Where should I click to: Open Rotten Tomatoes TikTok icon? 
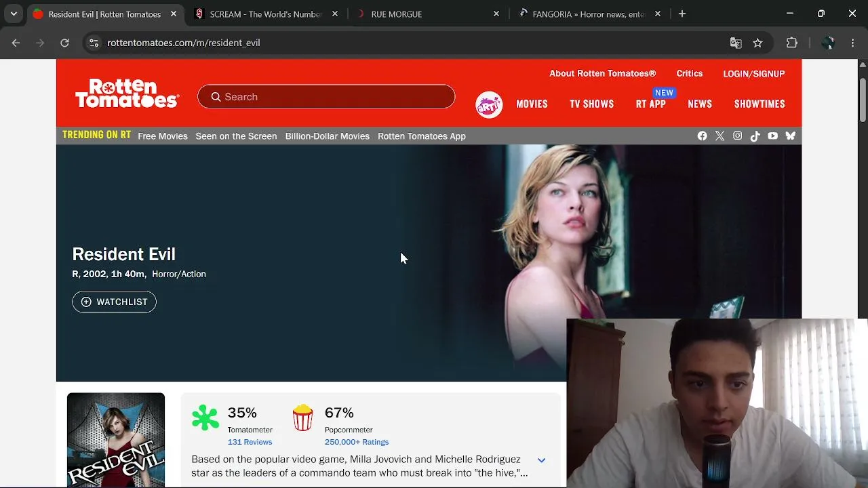pos(755,136)
